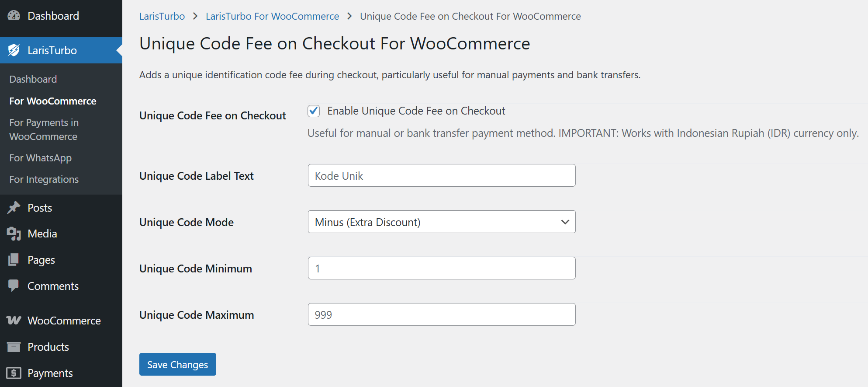
Task: Focus the Unique Code Label Text field
Action: (441, 176)
